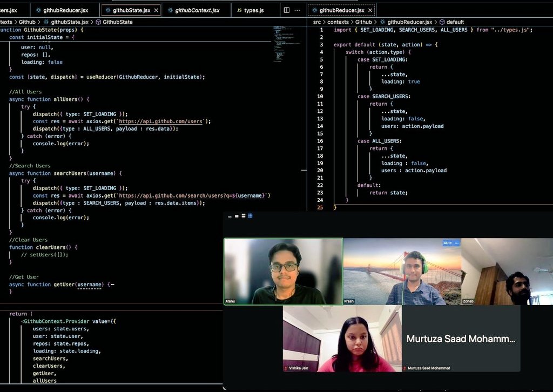This screenshot has height=392, width=553.
Task: Open the githubContext.jsx tab
Action: click(x=197, y=10)
